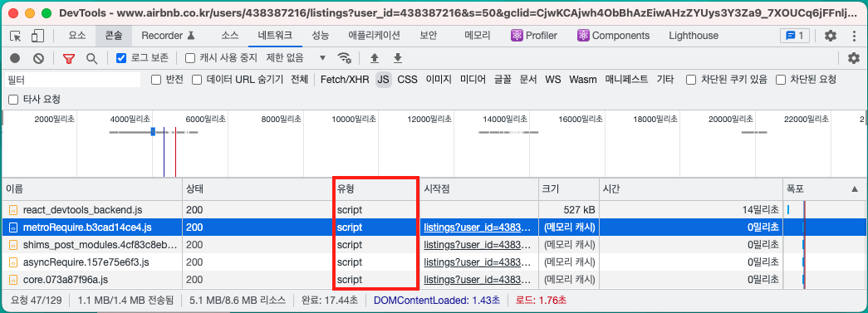Filter by CSS requests

click(x=408, y=80)
